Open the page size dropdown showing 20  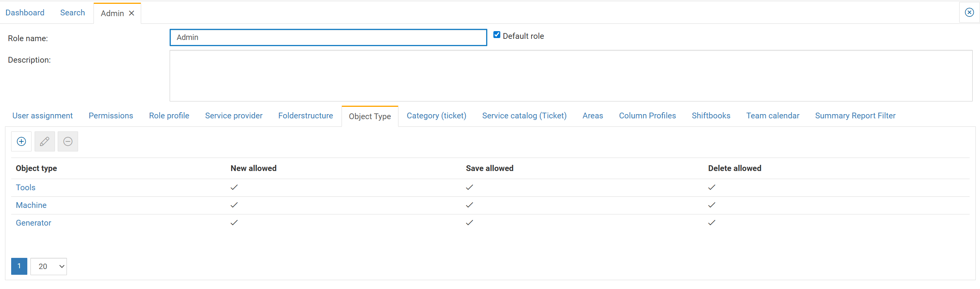click(x=48, y=266)
